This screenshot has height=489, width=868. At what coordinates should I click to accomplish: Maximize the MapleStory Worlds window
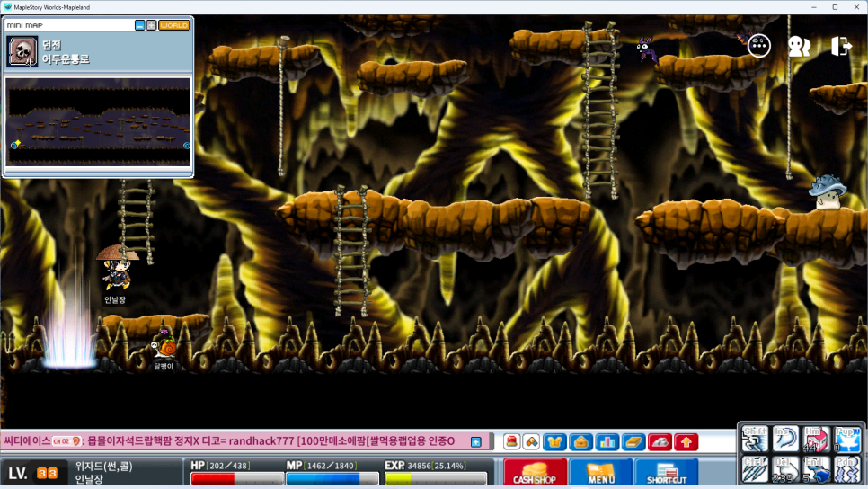(835, 7)
